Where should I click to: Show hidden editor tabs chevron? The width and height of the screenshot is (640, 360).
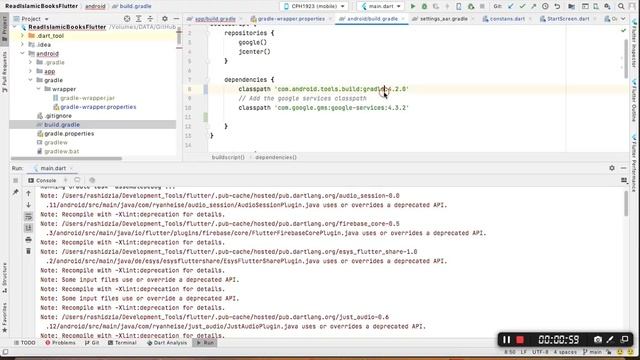click(x=623, y=19)
